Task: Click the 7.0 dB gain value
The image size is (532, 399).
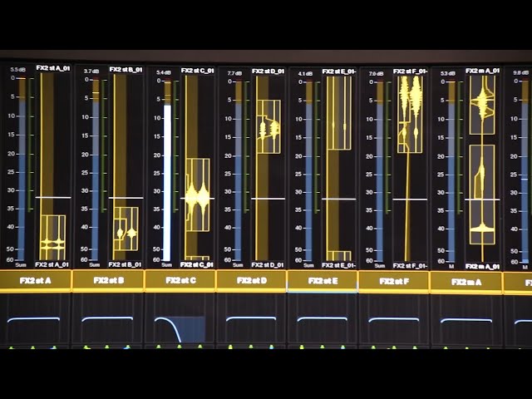Action: pyautogui.click(x=376, y=74)
